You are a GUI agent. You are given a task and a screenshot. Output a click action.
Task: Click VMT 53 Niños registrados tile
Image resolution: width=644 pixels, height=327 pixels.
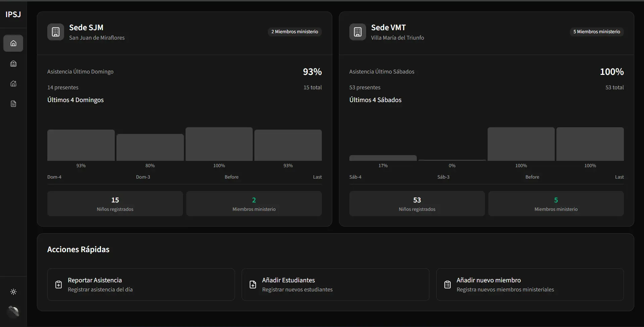(x=417, y=204)
